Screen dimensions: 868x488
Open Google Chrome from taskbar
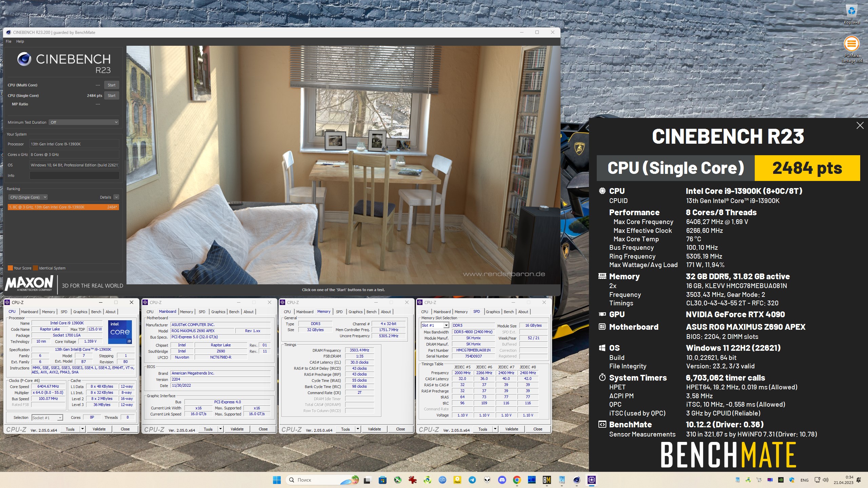point(517,480)
